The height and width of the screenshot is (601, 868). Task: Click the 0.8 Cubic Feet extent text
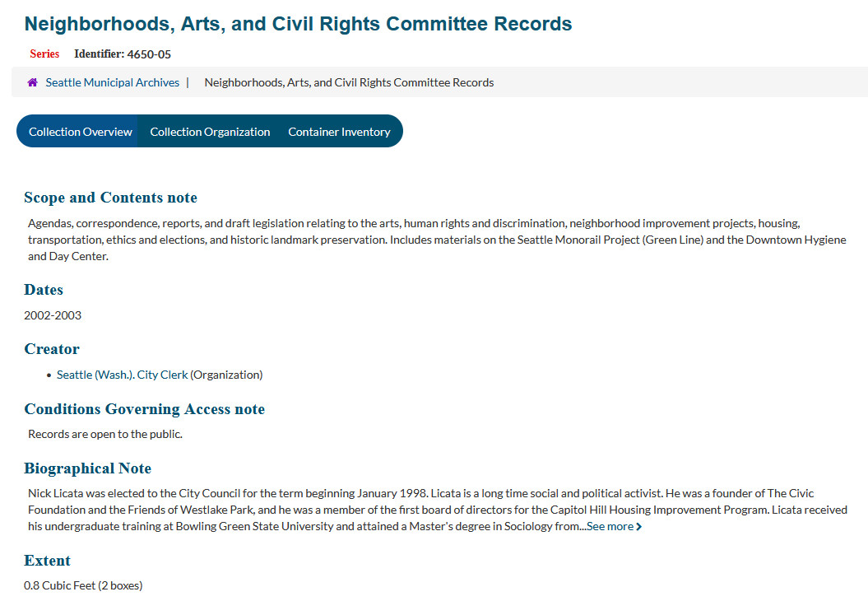[x=83, y=585]
